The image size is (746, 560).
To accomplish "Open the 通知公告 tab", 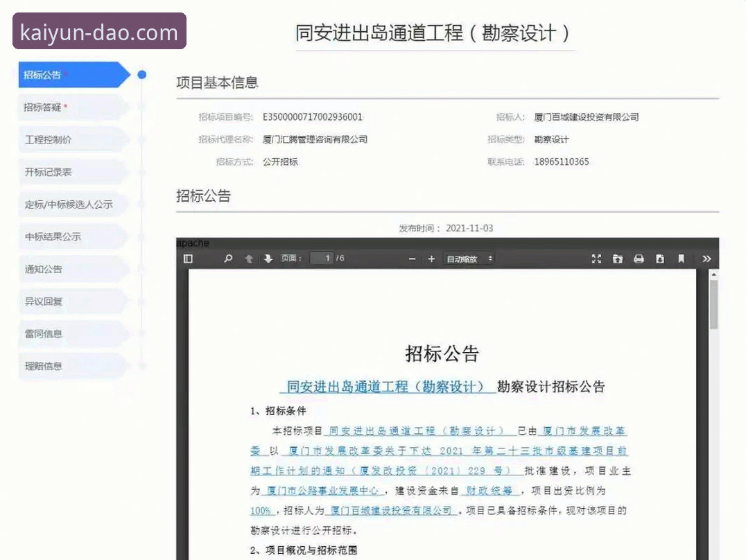I will point(74,269).
